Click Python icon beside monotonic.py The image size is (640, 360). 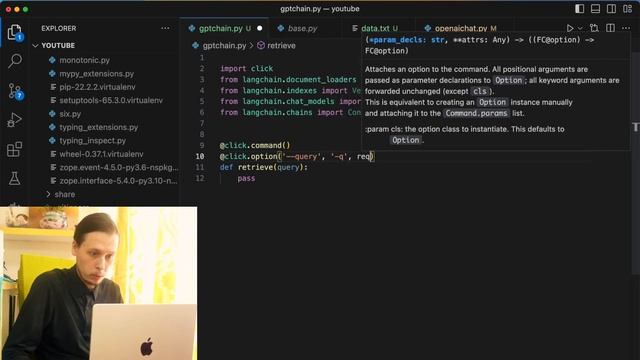pos(52,60)
